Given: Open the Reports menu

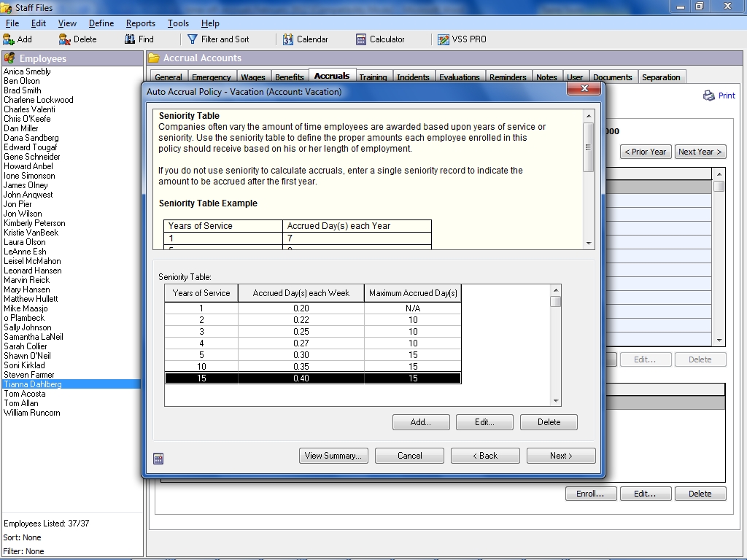Looking at the screenshot, I should pyautogui.click(x=140, y=23).
